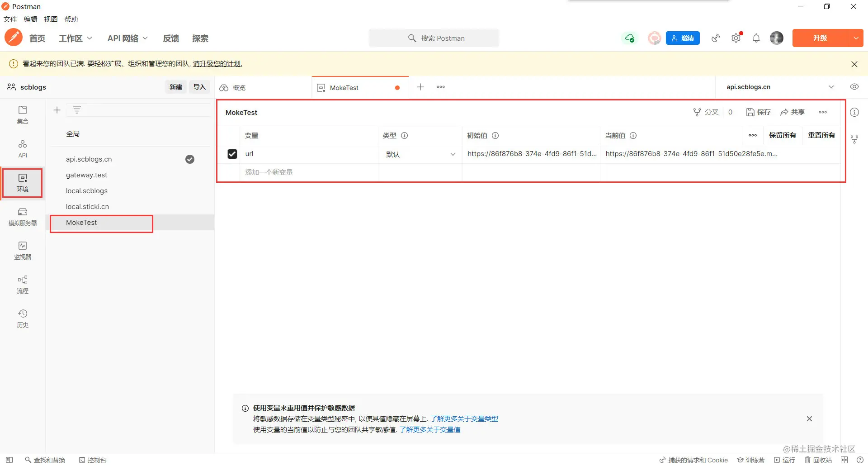Screen dimensions: 868x466
Task: Toggle two-pane layout icon in status bar
Action: click(844, 460)
